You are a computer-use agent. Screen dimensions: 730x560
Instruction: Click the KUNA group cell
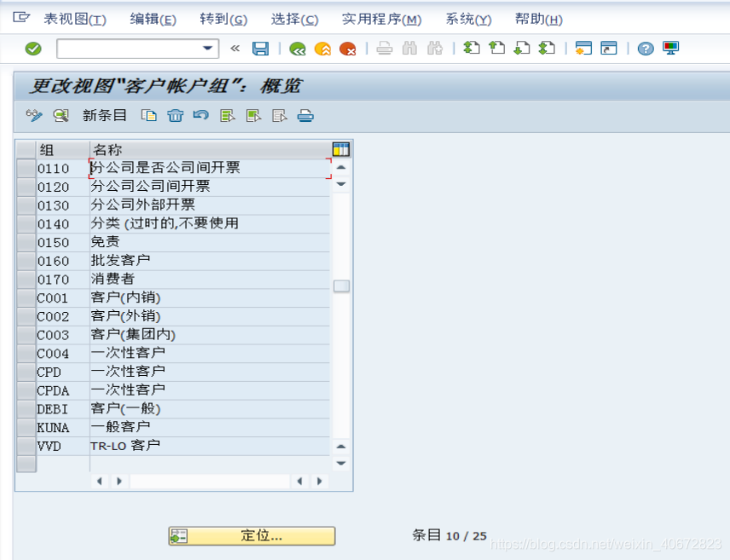point(63,427)
